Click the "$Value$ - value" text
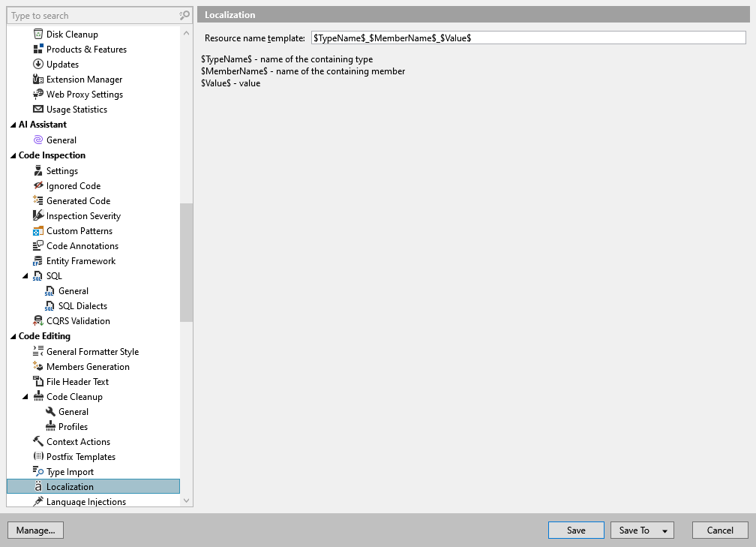Screen dimensions: 756x547 click(x=230, y=83)
